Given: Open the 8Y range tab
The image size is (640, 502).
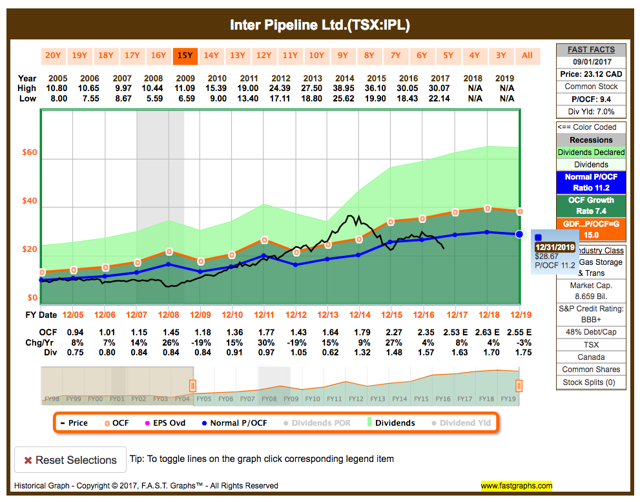Looking at the screenshot, I should click(x=369, y=56).
